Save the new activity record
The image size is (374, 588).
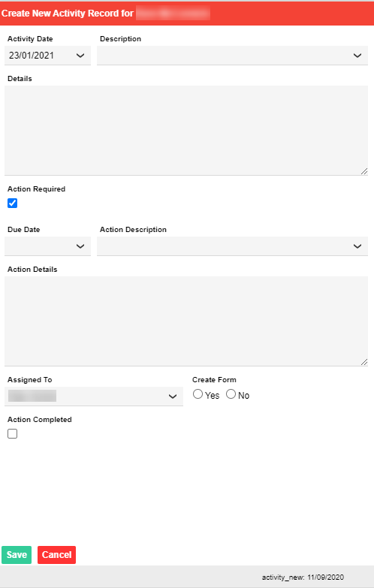point(17,555)
